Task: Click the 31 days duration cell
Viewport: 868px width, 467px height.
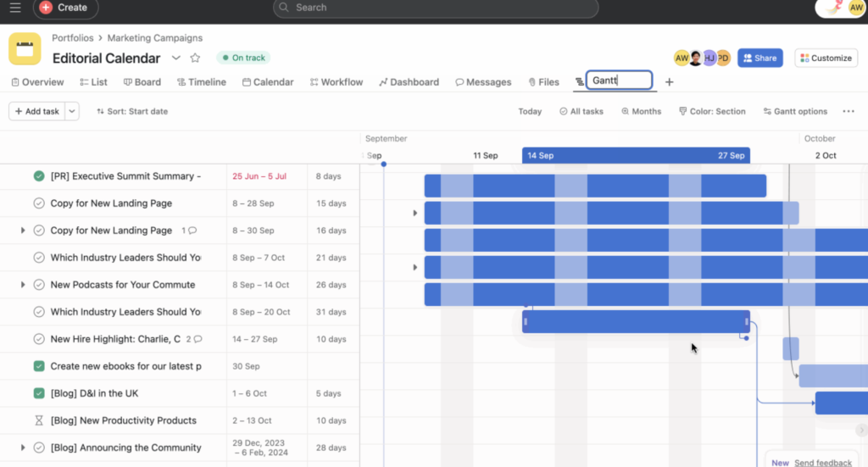Action: pos(333,312)
